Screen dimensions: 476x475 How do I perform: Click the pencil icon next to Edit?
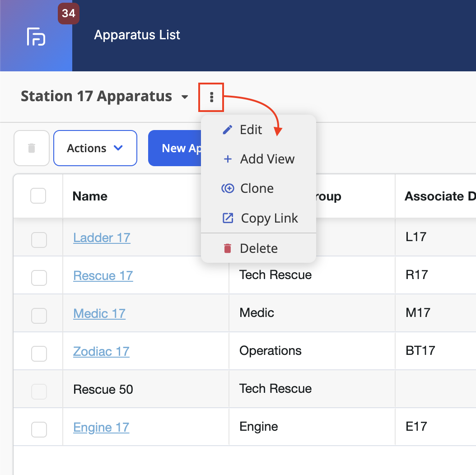[x=227, y=130]
